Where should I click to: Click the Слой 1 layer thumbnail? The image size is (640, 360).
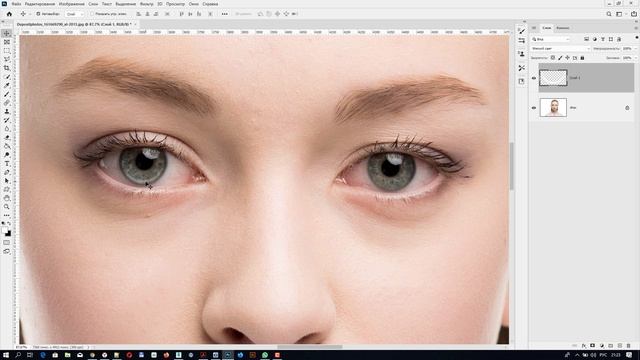(553, 78)
